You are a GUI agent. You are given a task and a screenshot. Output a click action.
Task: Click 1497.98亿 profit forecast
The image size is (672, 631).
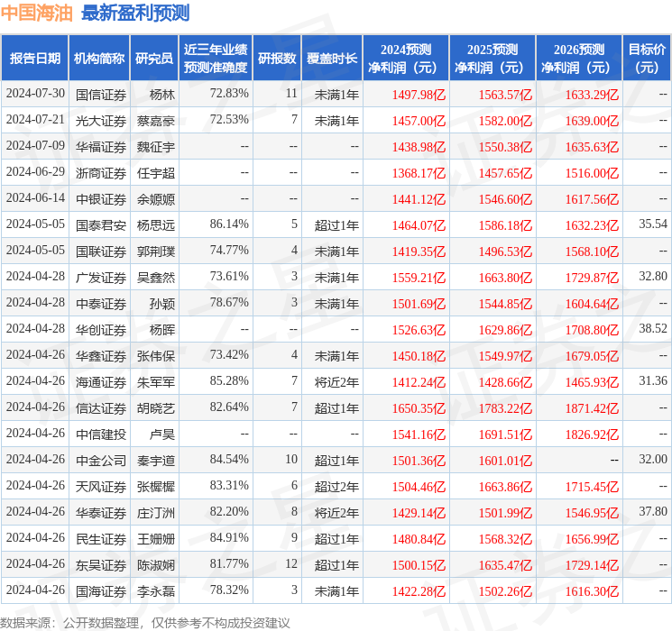[x=419, y=95]
